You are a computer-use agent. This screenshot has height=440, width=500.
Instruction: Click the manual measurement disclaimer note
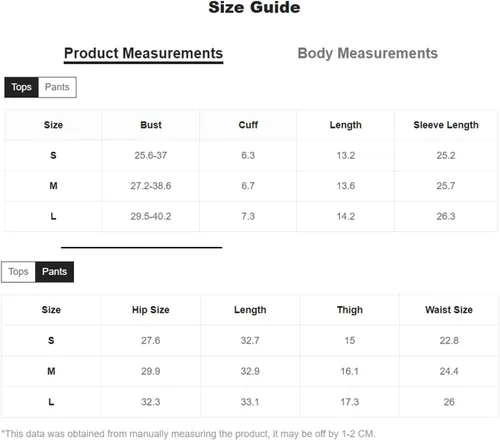pos(188,434)
